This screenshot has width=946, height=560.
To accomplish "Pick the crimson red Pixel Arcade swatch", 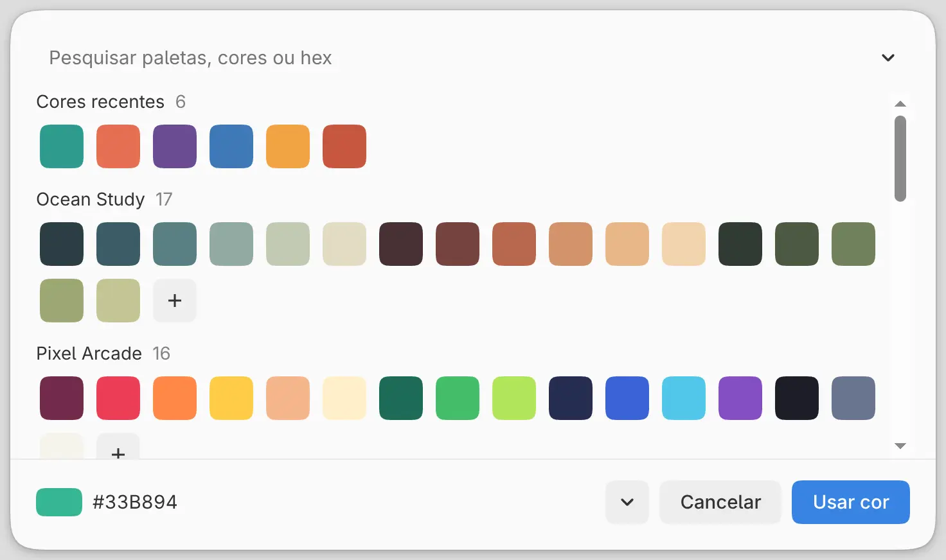I will pos(118,398).
